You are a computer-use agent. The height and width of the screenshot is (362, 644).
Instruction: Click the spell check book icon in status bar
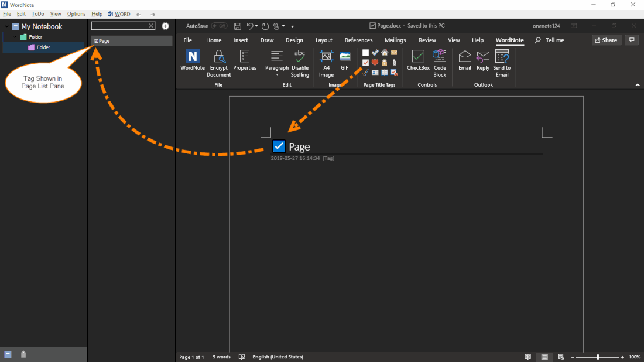pyautogui.click(x=242, y=357)
